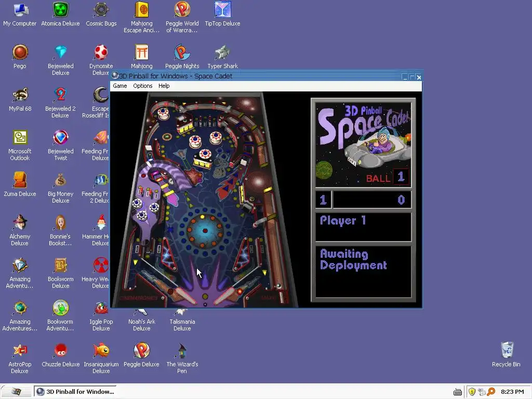Select the AstroPop Deluxe desktop icon

coord(20,358)
